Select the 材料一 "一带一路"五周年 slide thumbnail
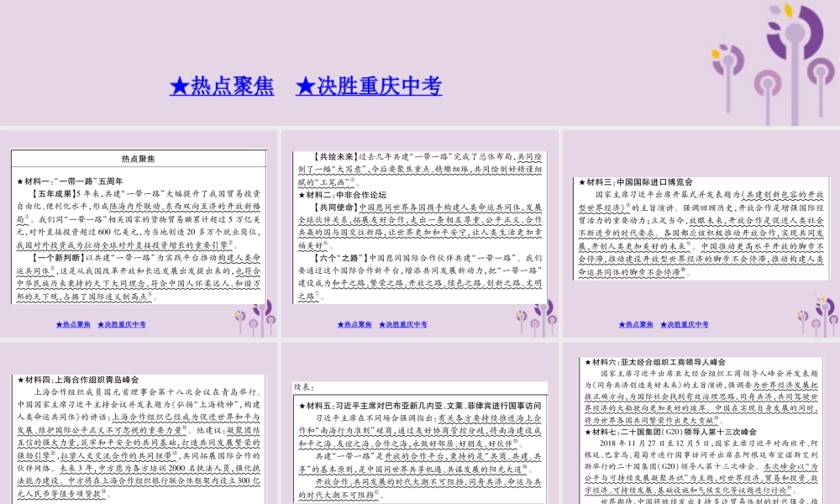840x504 pixels. [x=139, y=234]
